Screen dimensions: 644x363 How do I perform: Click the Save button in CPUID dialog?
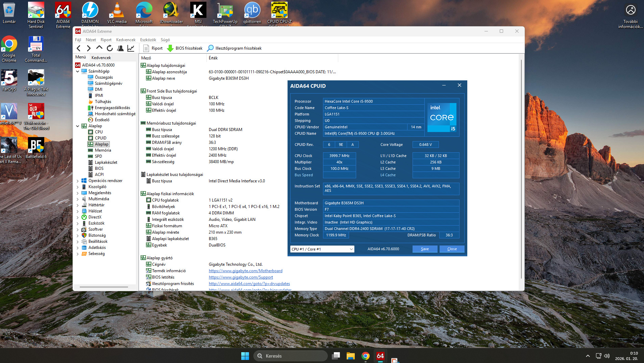(425, 249)
